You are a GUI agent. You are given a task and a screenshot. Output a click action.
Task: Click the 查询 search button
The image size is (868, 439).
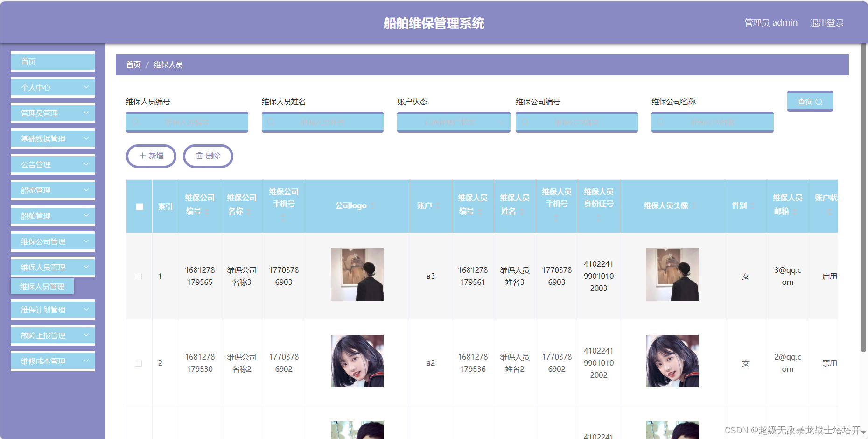[x=810, y=101]
